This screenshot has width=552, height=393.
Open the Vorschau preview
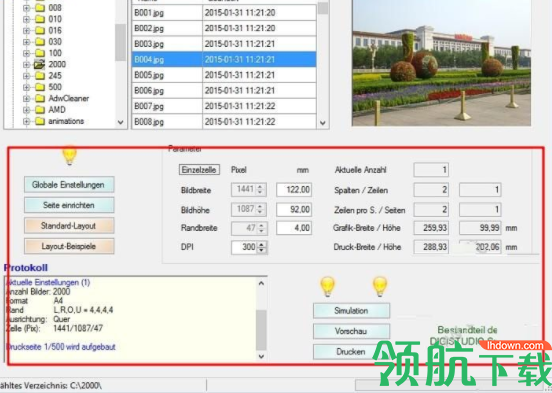(x=351, y=331)
